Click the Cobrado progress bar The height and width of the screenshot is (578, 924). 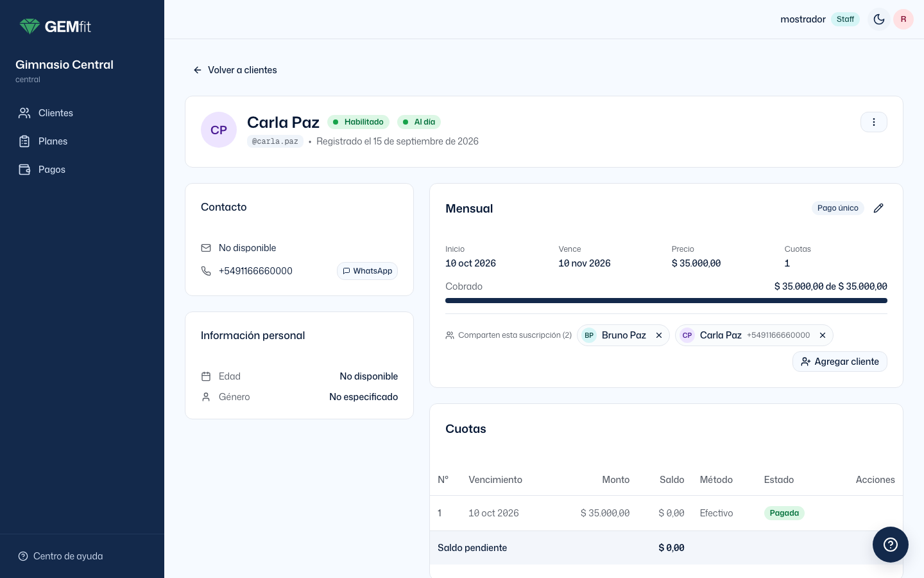tap(666, 301)
